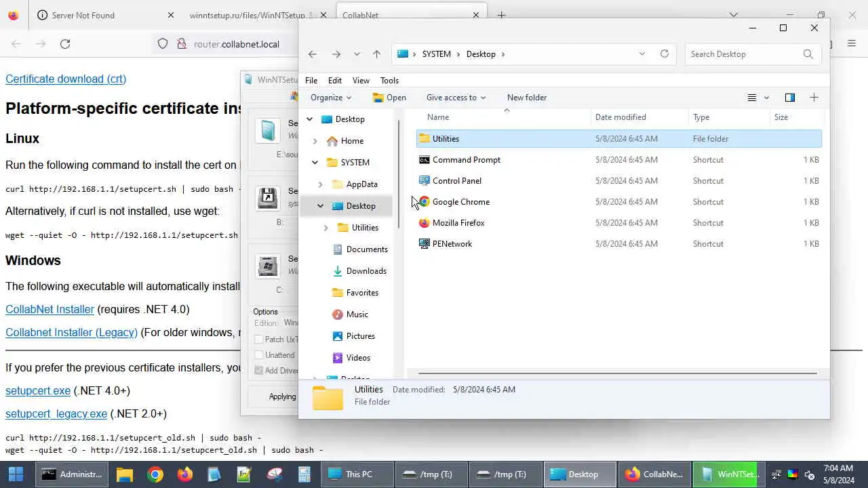The image size is (868, 488).
Task: Open view options dropdown arrow
Action: [767, 98]
